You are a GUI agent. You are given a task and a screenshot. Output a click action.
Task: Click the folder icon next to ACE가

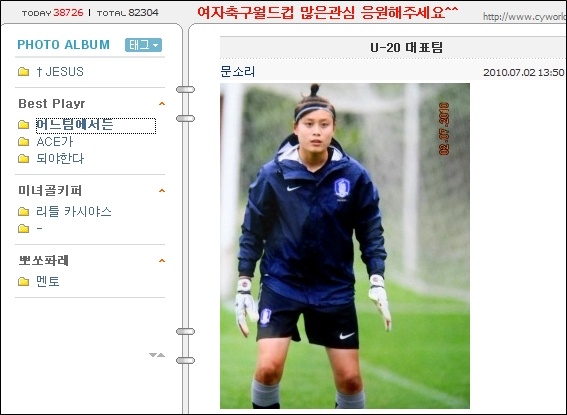[24, 141]
